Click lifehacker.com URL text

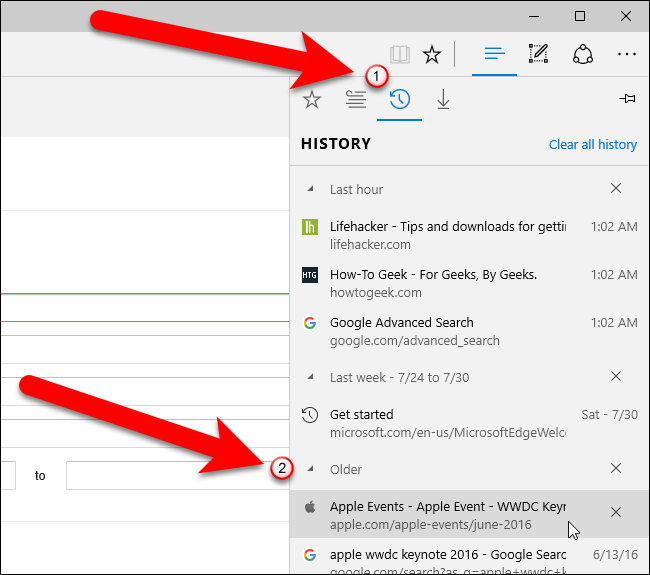pyautogui.click(x=370, y=245)
